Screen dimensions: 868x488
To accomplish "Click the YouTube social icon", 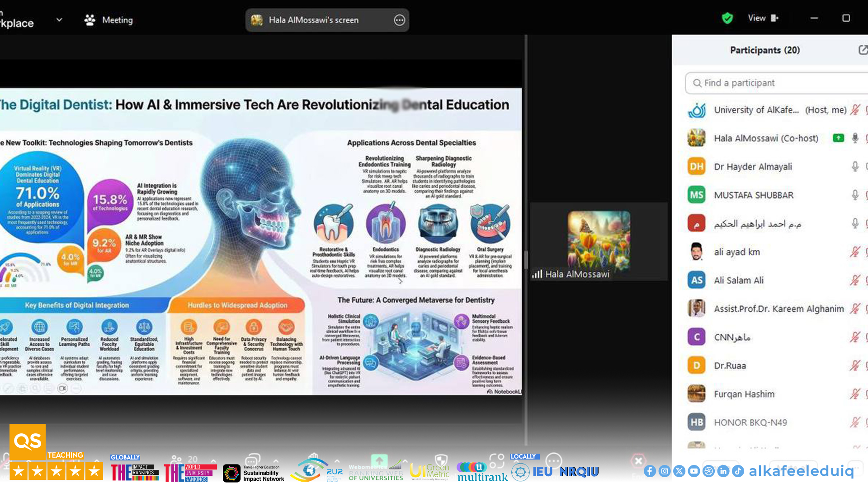I will (x=693, y=471).
